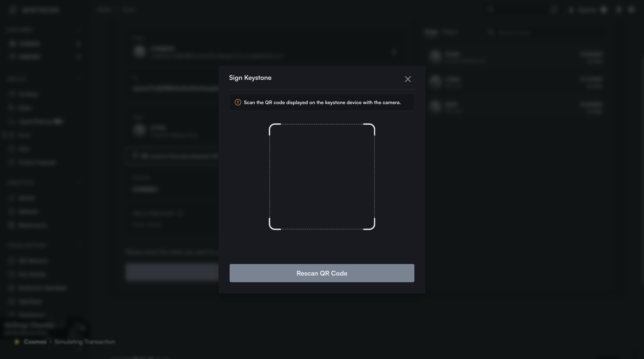644x359 pixels.
Task: Click the Cosmos label in status bar
Action: (35, 342)
